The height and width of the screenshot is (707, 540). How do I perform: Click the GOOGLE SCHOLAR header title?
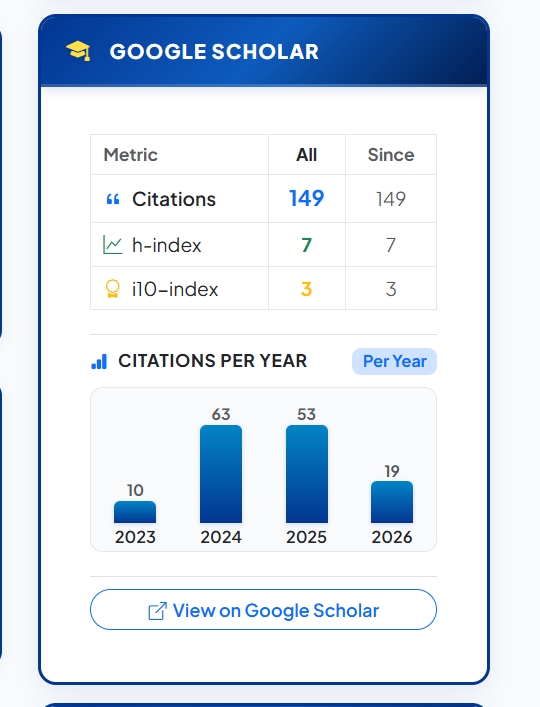coord(214,51)
